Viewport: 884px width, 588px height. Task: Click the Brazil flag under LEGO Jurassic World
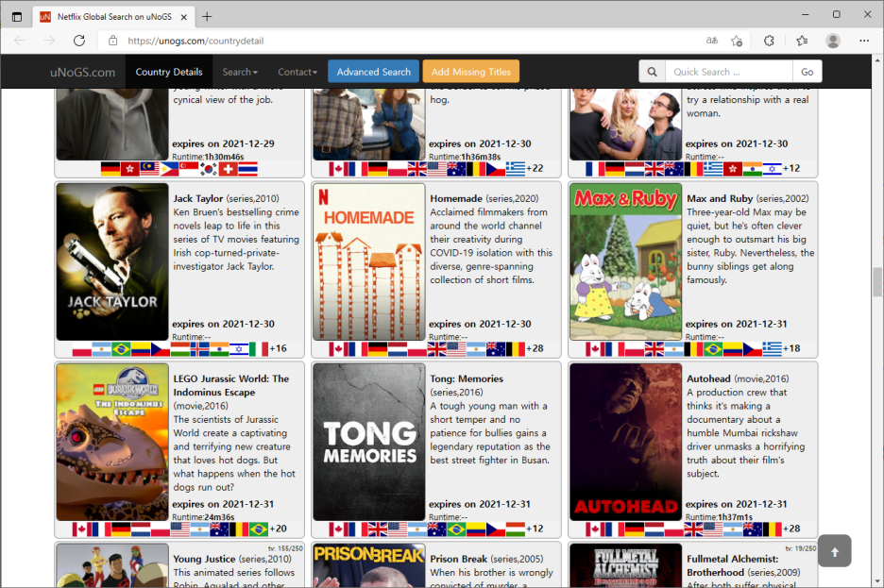pos(259,529)
